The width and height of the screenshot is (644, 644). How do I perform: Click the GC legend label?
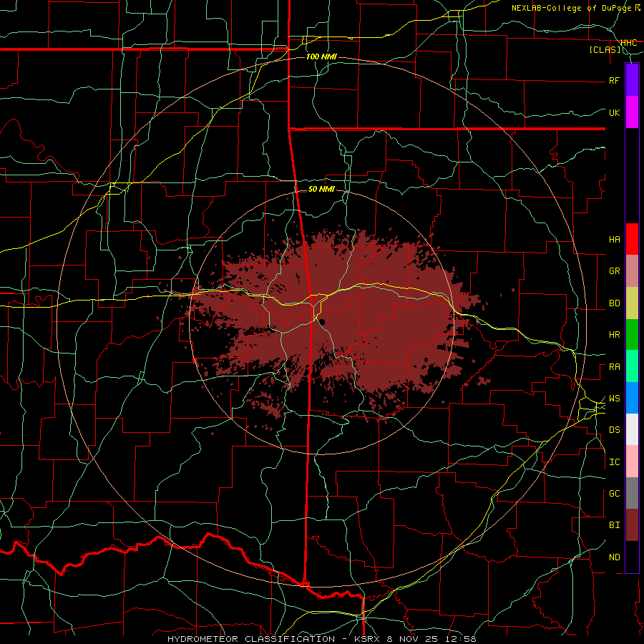coord(614,494)
